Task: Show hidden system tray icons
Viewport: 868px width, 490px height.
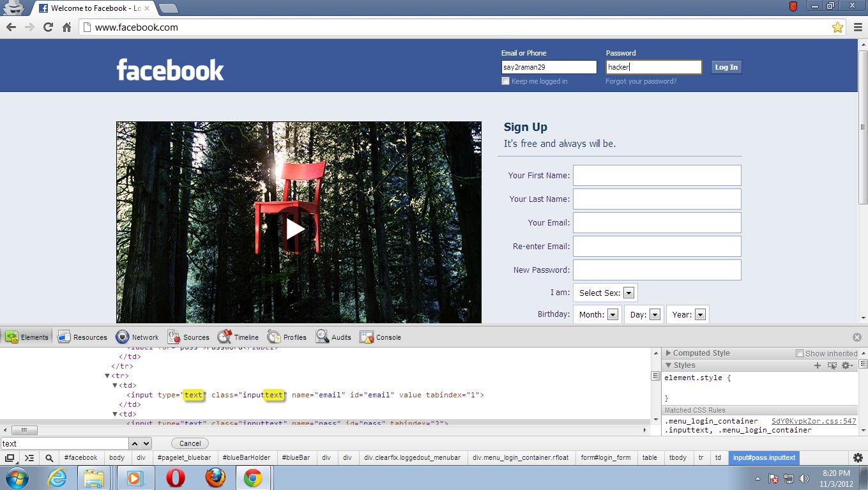Action: coord(758,479)
